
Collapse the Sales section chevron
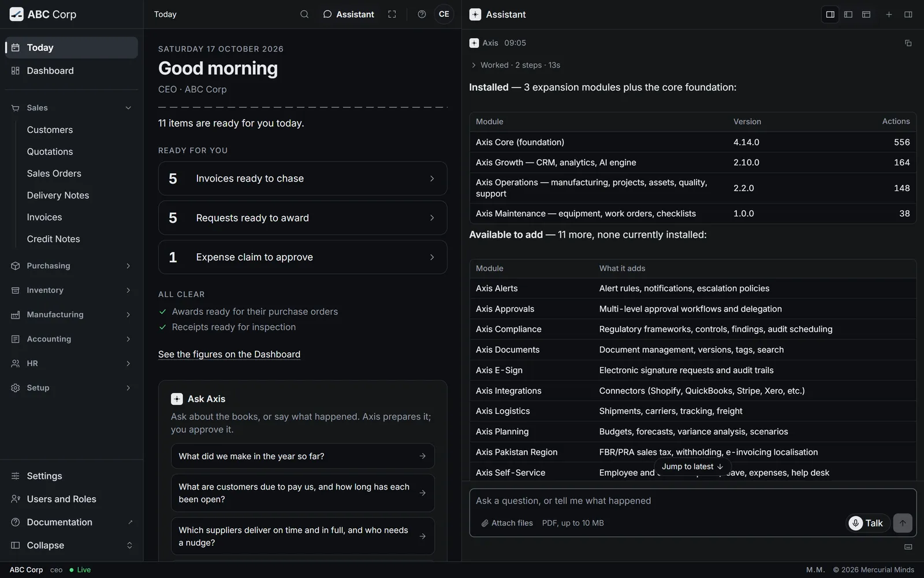(128, 108)
